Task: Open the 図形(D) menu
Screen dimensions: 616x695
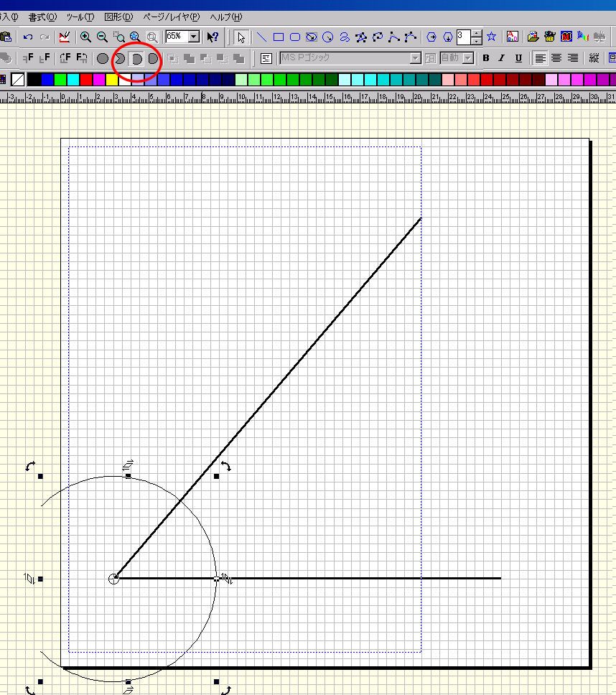Action: tap(118, 17)
